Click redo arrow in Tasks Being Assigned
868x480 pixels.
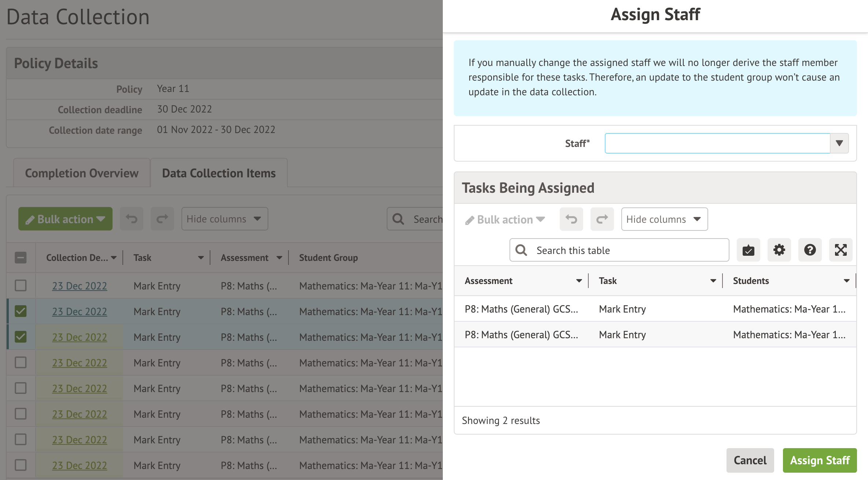tap(602, 219)
